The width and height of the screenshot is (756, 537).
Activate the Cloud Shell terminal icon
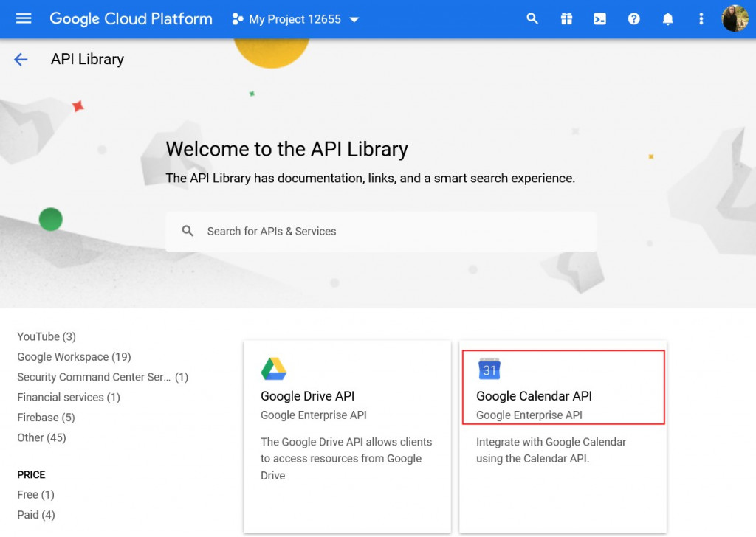pyautogui.click(x=599, y=18)
